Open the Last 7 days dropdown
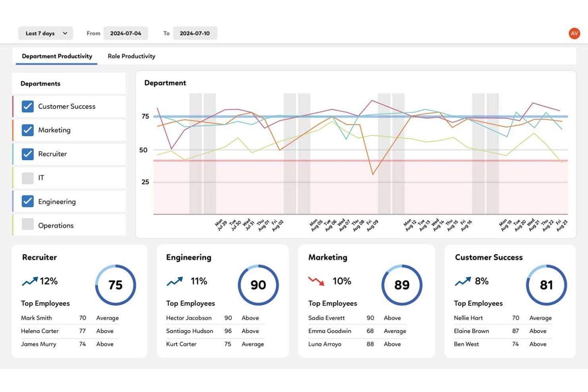 pos(45,33)
